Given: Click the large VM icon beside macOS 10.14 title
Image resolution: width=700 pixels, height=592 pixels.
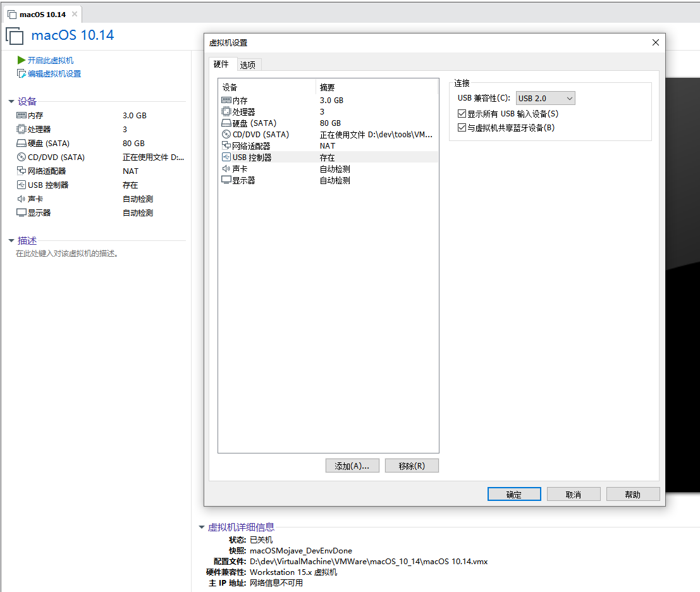Looking at the screenshot, I should tap(15, 35).
